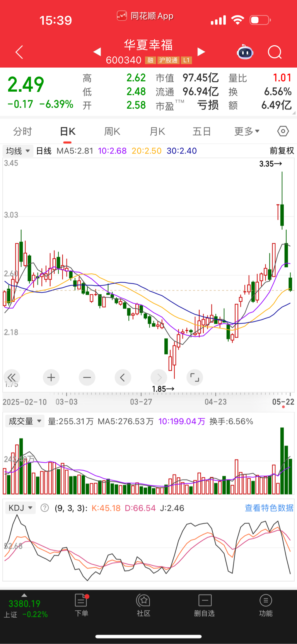Tap K:45.18 KDJ value
This screenshot has width=297, height=644.
(106, 508)
